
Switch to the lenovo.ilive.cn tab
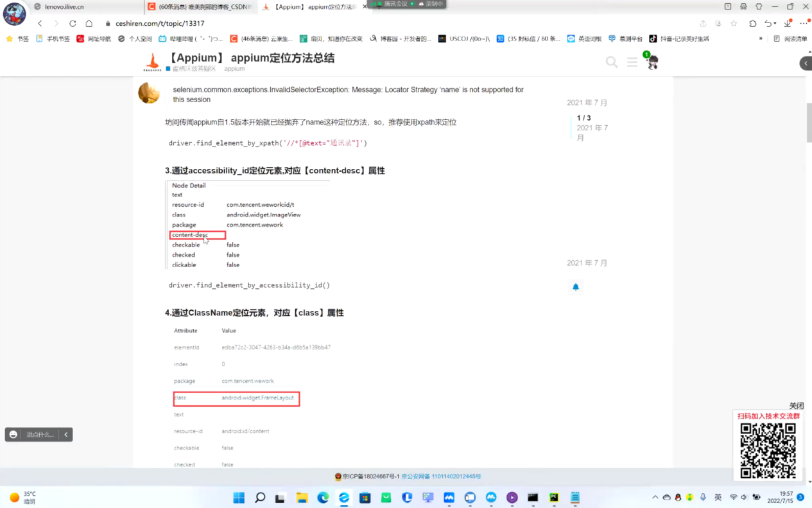(x=64, y=6)
